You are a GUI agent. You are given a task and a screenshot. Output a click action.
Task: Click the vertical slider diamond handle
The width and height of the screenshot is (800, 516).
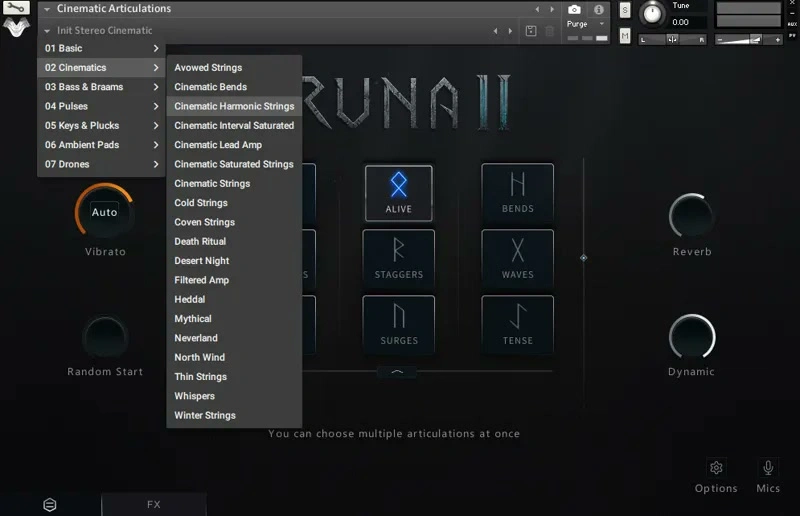584,258
